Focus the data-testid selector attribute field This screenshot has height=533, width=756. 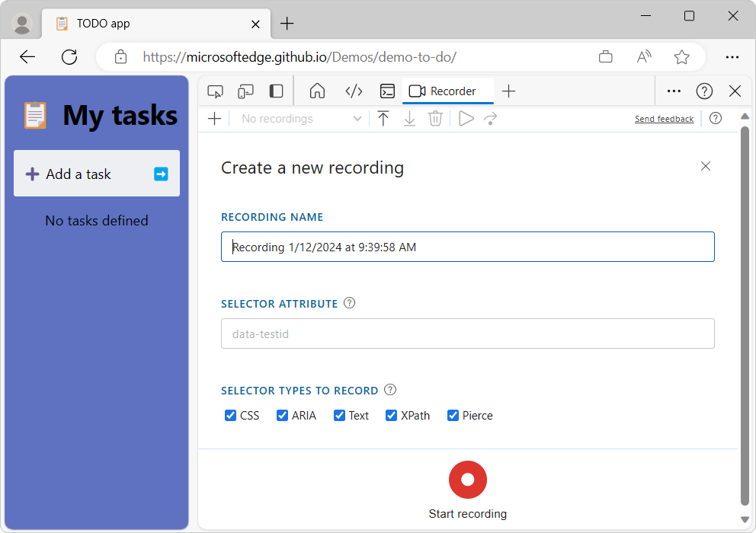tap(468, 334)
